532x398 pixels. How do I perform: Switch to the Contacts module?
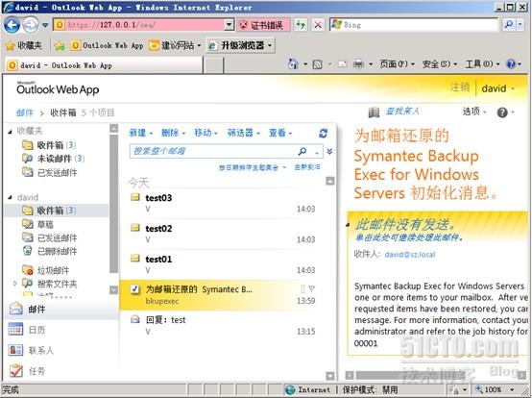[x=61, y=350]
